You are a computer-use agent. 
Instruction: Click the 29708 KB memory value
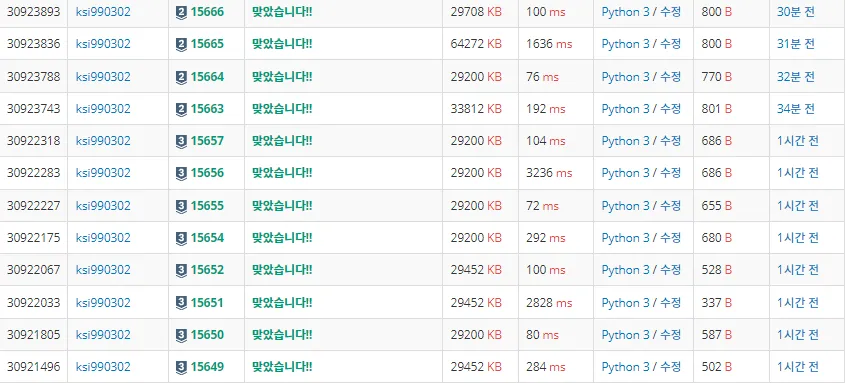[x=476, y=12]
